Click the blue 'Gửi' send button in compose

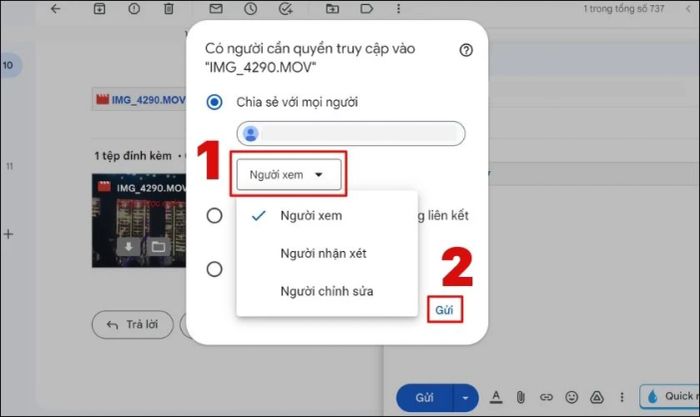pos(425,397)
